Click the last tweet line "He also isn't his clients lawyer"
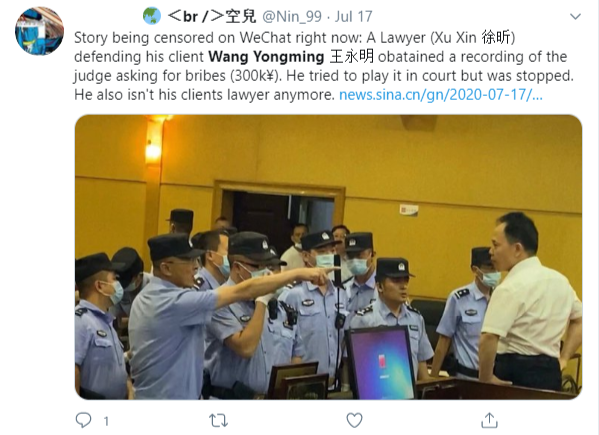The width and height of the screenshot is (599, 435). (205, 95)
